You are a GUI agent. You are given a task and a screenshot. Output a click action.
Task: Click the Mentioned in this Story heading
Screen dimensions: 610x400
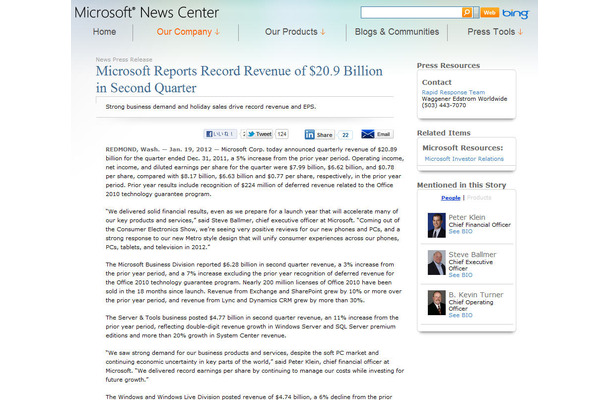point(461,185)
